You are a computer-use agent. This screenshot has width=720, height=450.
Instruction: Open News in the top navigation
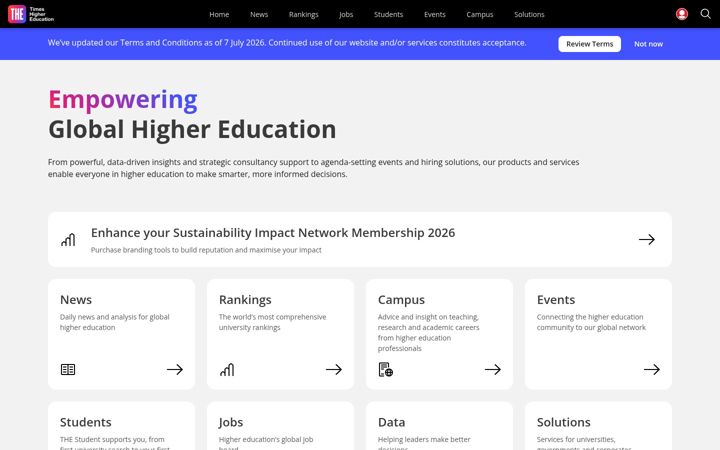(x=259, y=15)
